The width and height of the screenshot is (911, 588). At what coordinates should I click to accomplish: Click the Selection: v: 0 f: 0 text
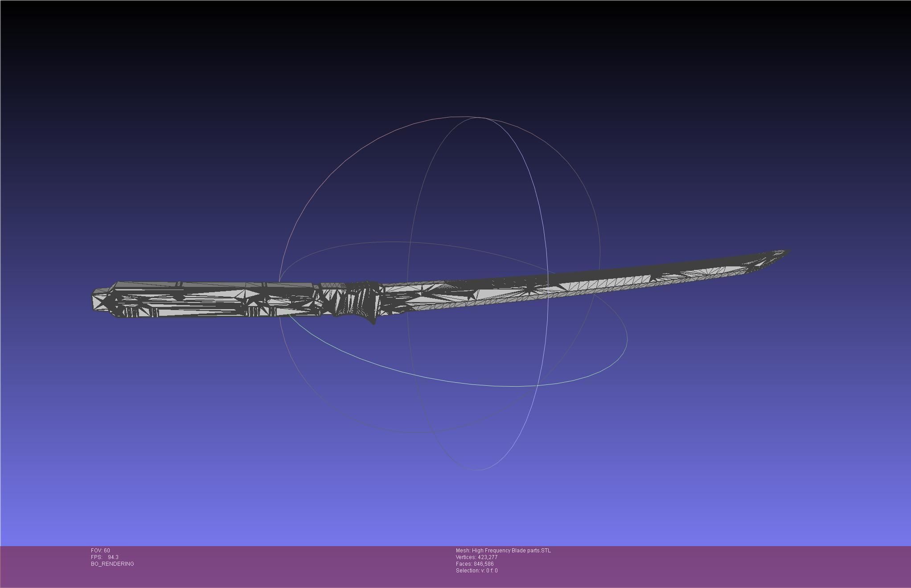[x=477, y=571]
